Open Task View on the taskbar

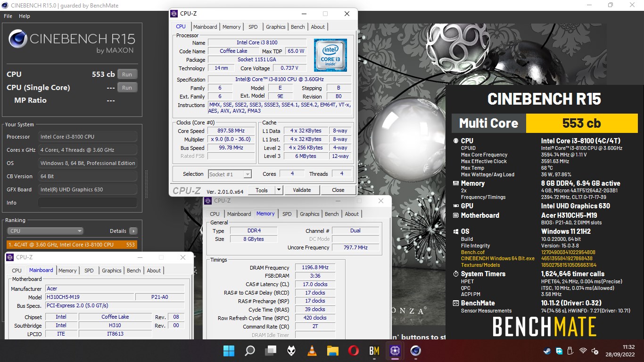tap(271, 351)
